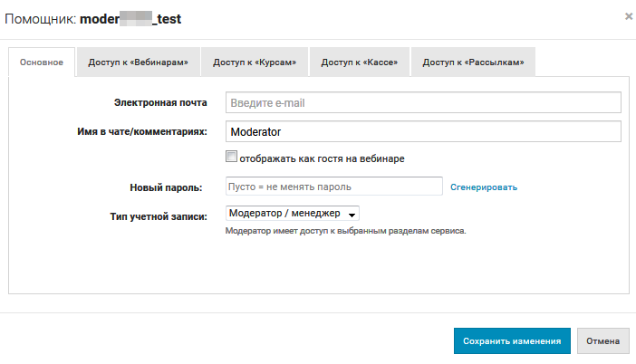The image size is (636, 364).
Task: Close the Помощник dialog with the X
Action: click(628, 16)
